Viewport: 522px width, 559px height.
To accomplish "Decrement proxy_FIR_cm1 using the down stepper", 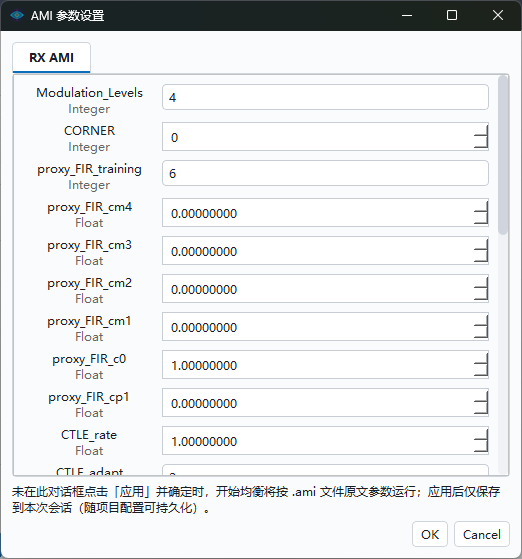I will [x=481, y=333].
